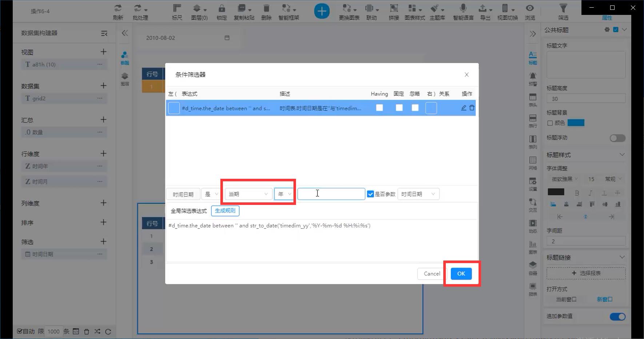Screen dimensions: 644x339
Task: Tick the Having checkbox in filter row
Action: (x=379, y=108)
